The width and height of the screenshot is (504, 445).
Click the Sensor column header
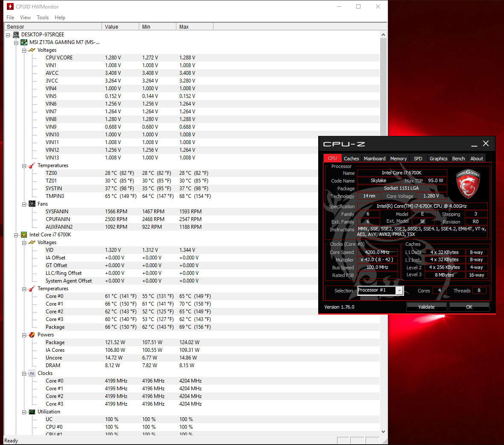point(53,27)
